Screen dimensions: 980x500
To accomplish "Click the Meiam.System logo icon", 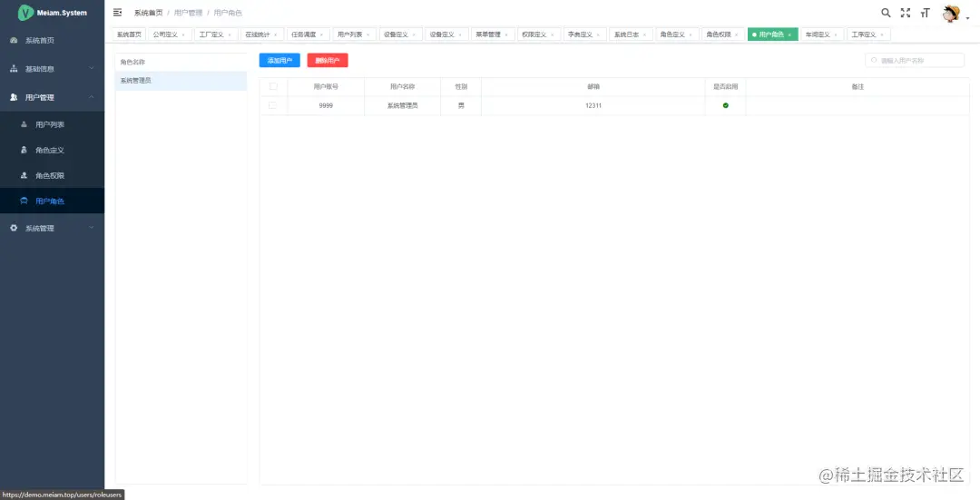I will (25, 13).
